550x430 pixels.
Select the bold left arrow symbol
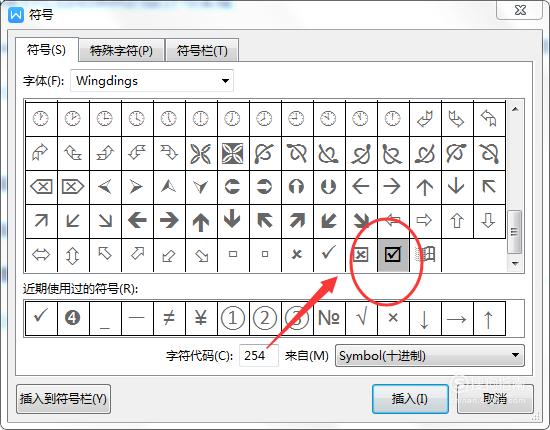[137, 221]
